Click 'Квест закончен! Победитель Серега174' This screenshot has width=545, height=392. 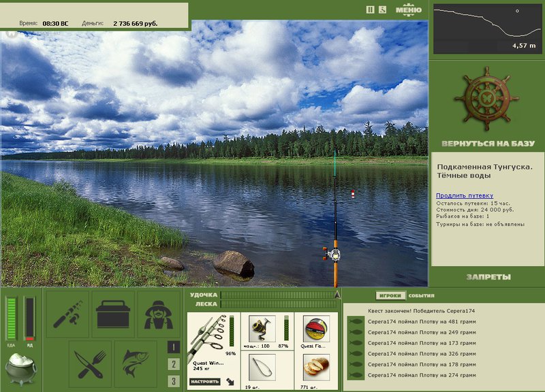click(421, 311)
